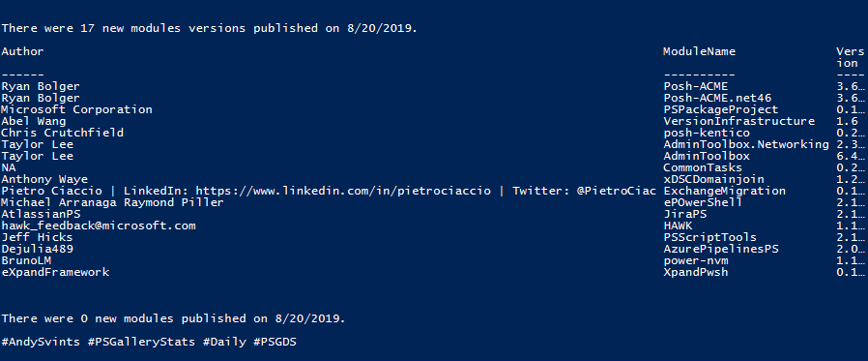Click the AdminToolbox.Networking module name
This screenshot has width=868, height=361.
pos(745,145)
